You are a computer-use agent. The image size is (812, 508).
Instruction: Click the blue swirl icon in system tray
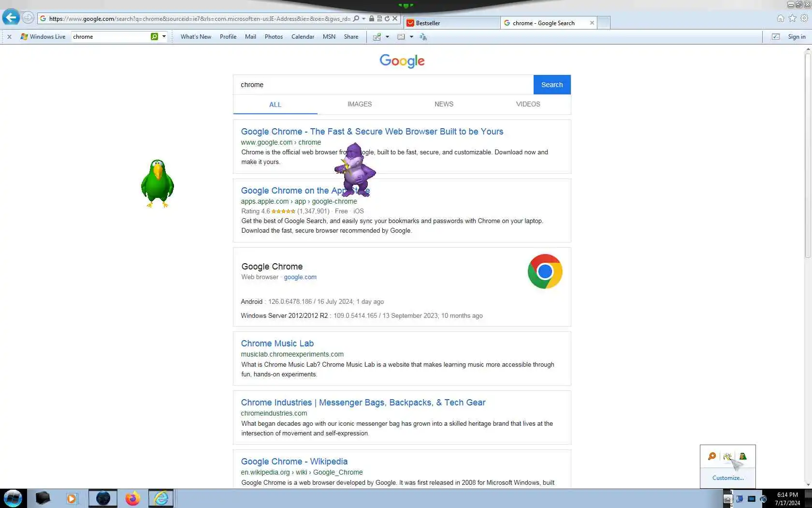[763, 499]
